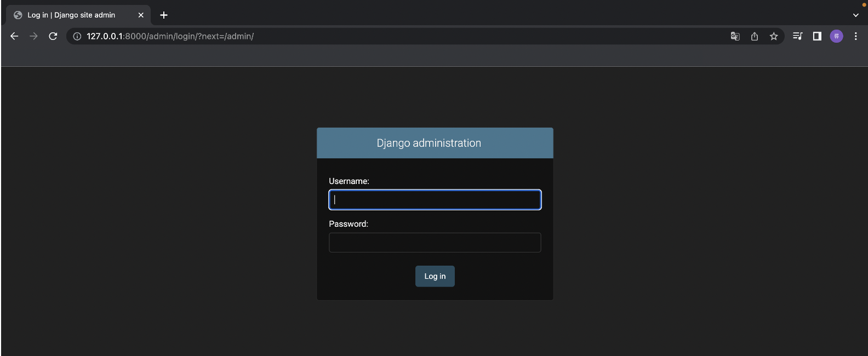Click the globe favicon on the tab
Image resolution: width=868 pixels, height=356 pixels.
click(x=18, y=15)
